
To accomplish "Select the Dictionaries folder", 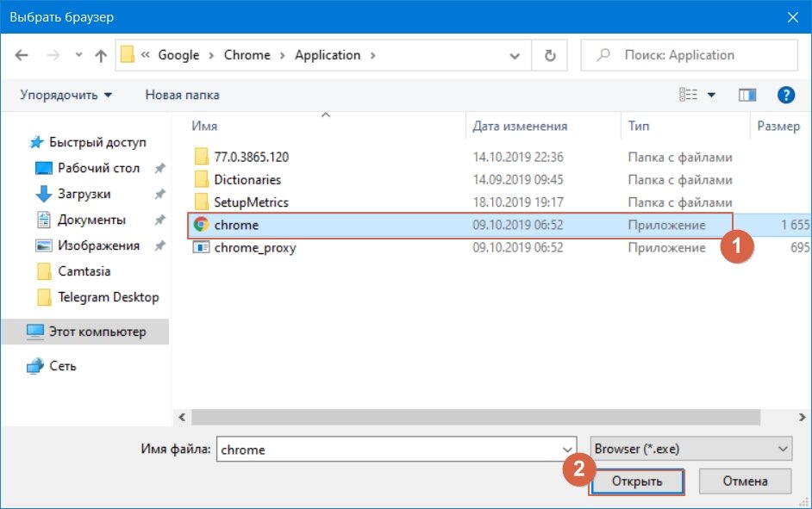I will 247,179.
